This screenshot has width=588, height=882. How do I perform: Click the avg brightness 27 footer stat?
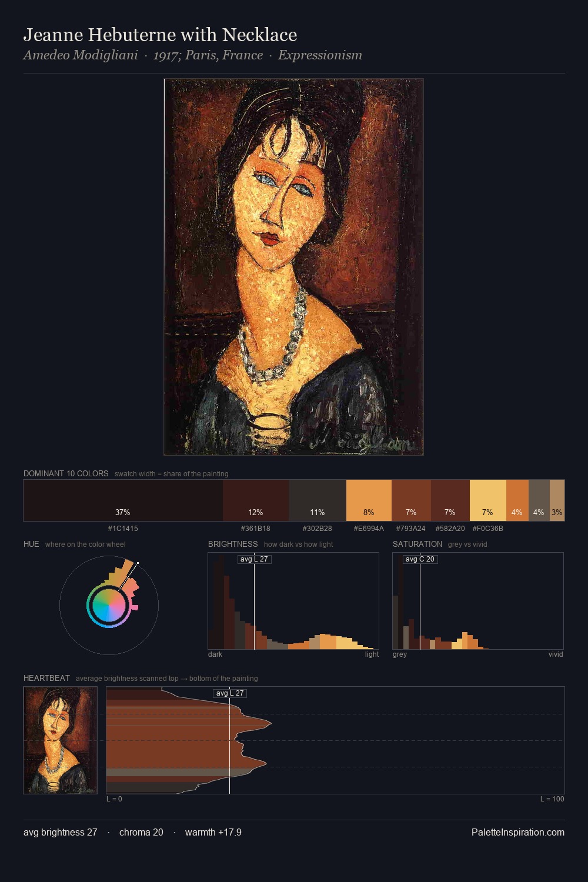tap(61, 833)
